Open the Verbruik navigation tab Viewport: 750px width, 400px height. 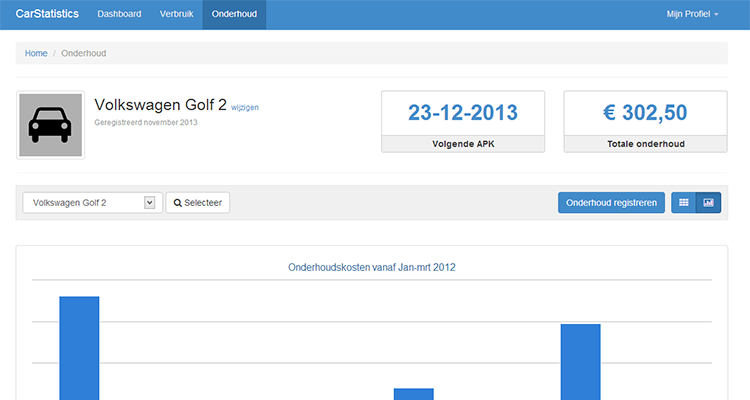coord(177,15)
